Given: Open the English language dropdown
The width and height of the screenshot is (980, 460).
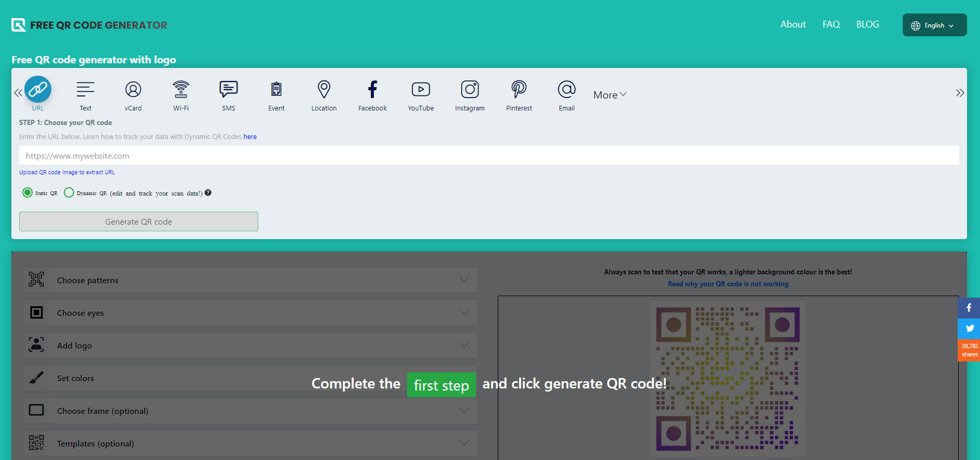Looking at the screenshot, I should [934, 25].
